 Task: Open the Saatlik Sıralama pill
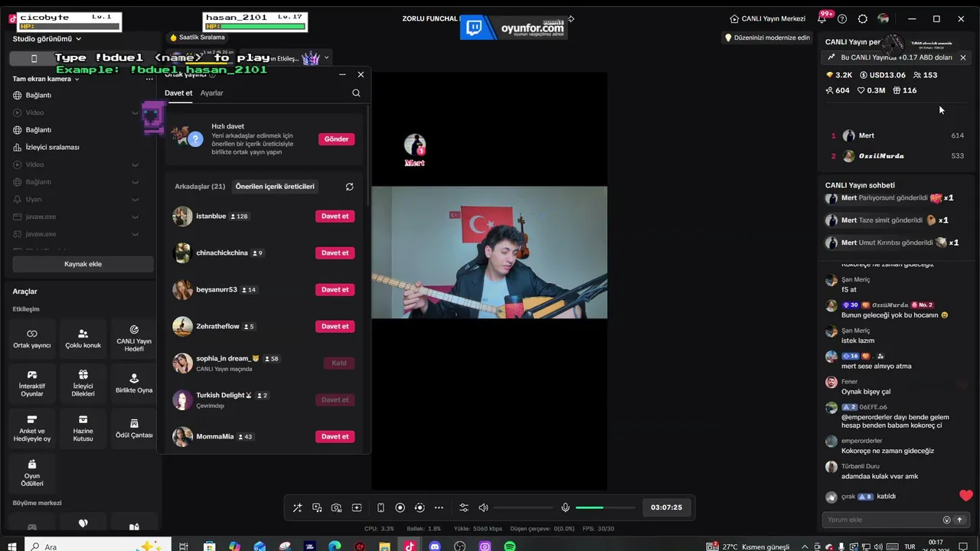(198, 37)
